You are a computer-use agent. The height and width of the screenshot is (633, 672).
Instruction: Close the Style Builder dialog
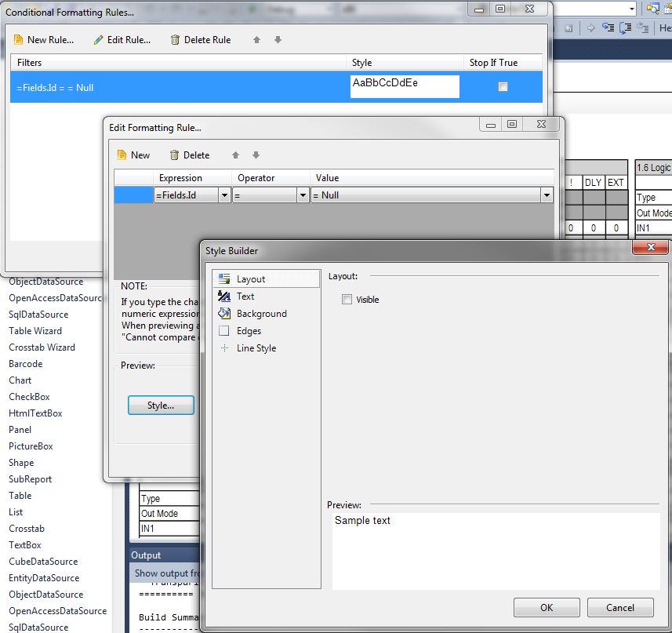651,247
